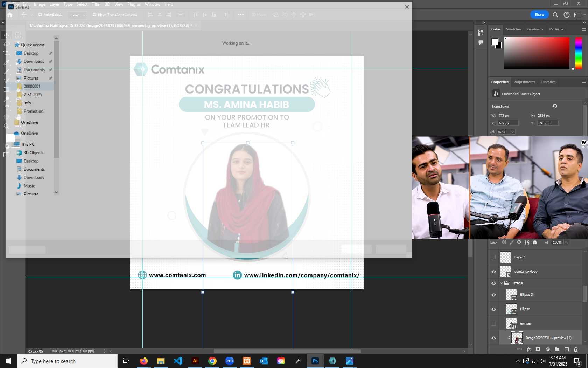
Task: Reset the transform in Properties
Action: (555, 106)
